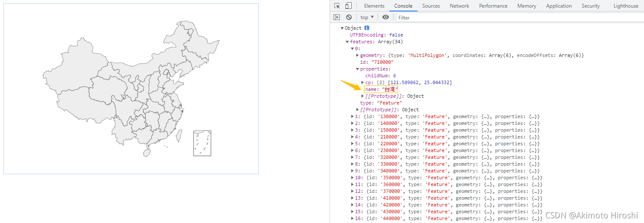Expand feature 4 with id 210000
The width and height of the screenshot is (644, 223).
pyautogui.click(x=353, y=137)
